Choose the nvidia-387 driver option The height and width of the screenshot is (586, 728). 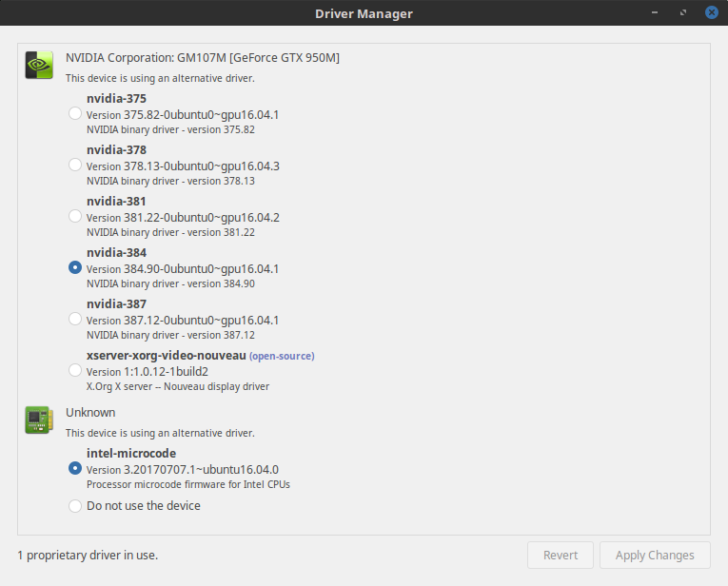[75, 320]
